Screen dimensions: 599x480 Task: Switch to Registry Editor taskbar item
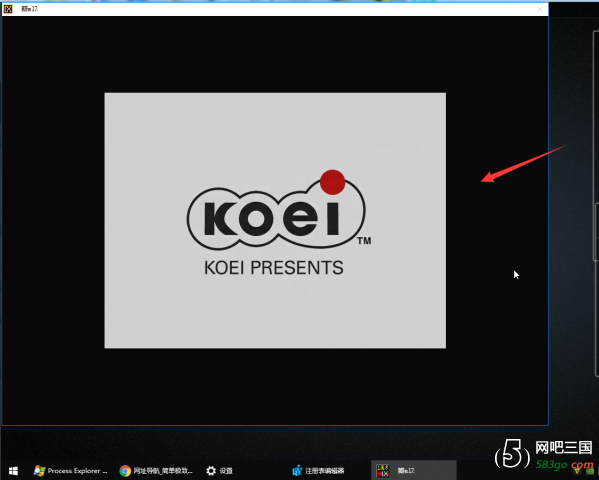click(x=318, y=470)
